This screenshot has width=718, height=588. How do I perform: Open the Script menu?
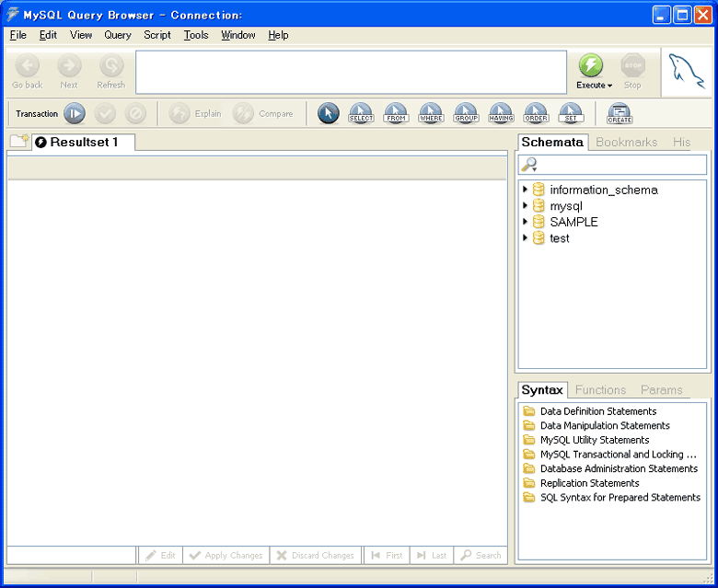tap(156, 35)
